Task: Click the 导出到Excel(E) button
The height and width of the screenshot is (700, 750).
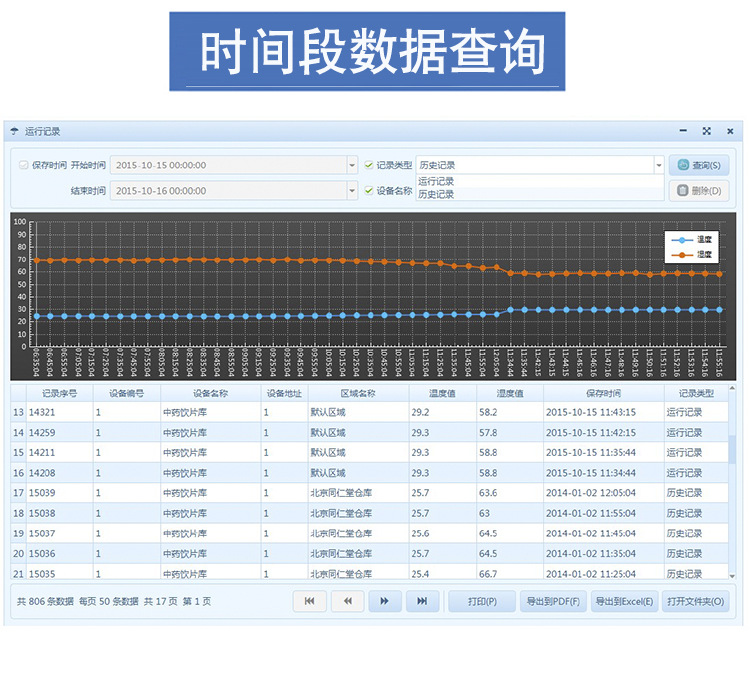Action: point(623,601)
